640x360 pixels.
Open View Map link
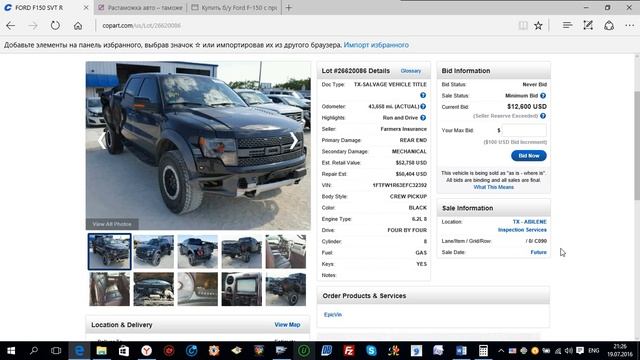pos(287,325)
